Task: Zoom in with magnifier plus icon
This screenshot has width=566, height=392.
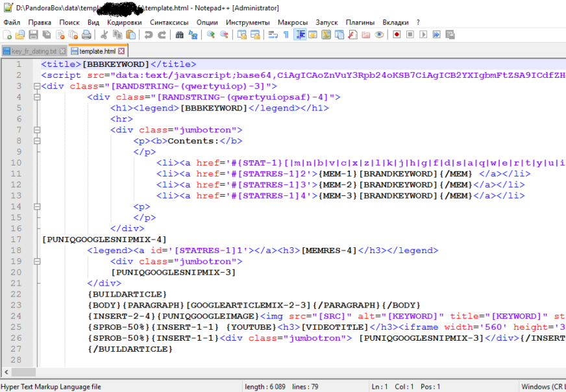Action: pyautogui.click(x=211, y=34)
